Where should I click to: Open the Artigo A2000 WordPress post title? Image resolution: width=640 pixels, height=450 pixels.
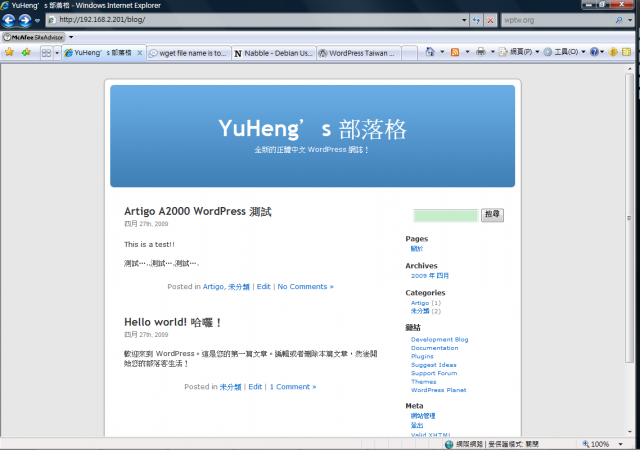(198, 212)
